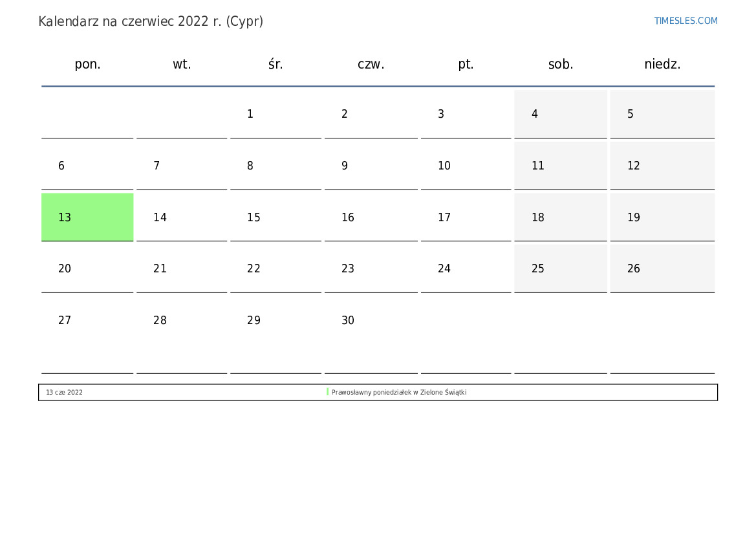Viewport: 756px width, 535px height.
Task: Select the 'czw.' weekday header
Action: pyautogui.click(x=371, y=64)
